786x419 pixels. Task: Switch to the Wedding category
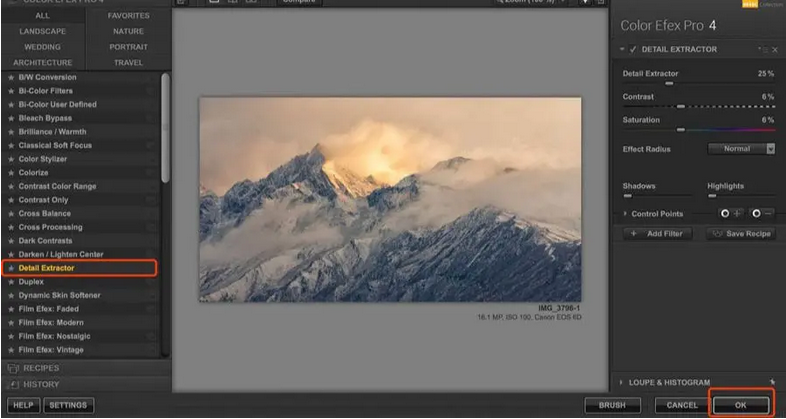tap(43, 47)
